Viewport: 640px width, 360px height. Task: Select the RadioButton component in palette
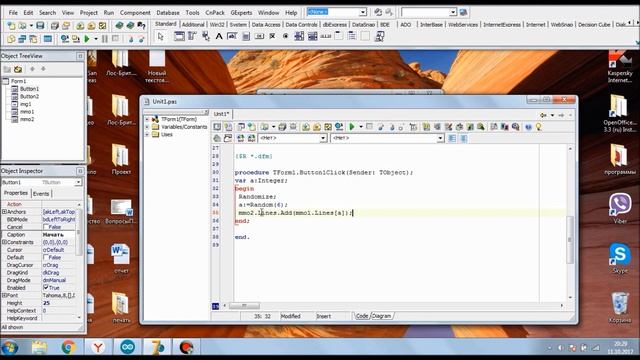[x=286, y=36]
